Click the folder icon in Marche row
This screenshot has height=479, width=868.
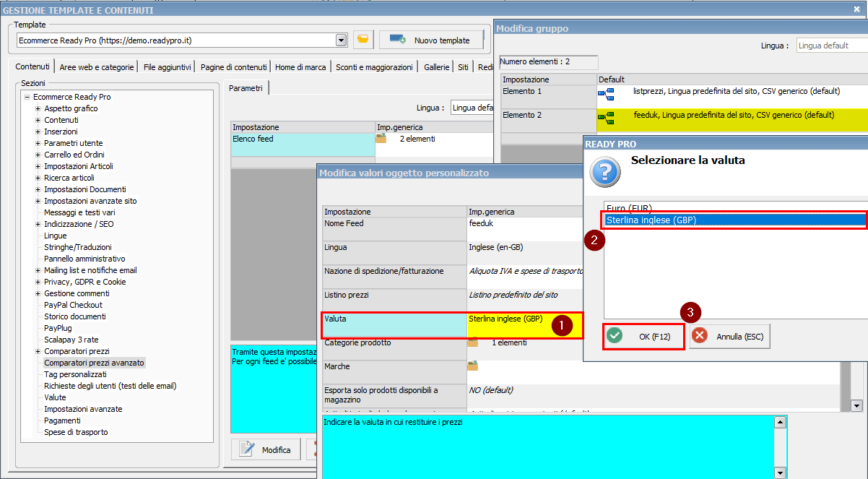click(x=473, y=367)
